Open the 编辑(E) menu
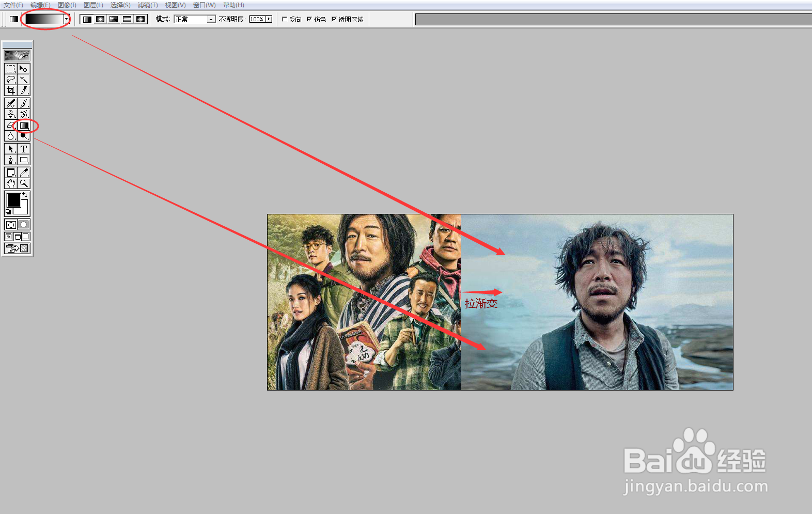 [40, 5]
